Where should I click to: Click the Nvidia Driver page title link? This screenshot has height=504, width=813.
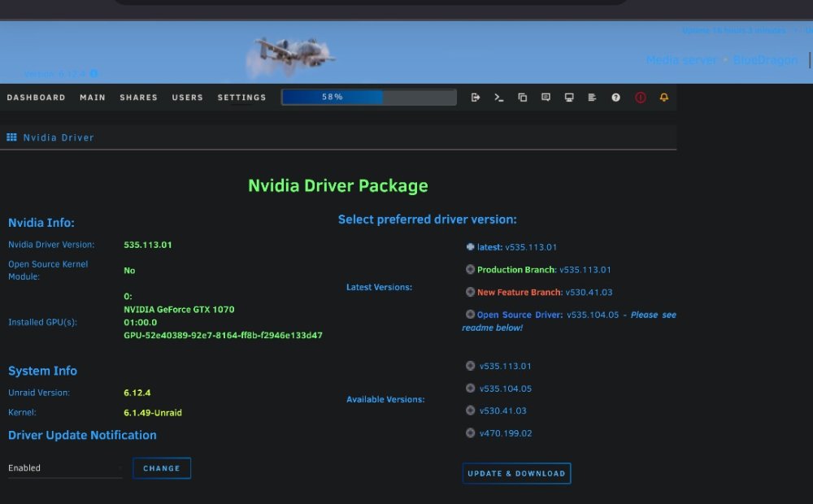(x=59, y=137)
